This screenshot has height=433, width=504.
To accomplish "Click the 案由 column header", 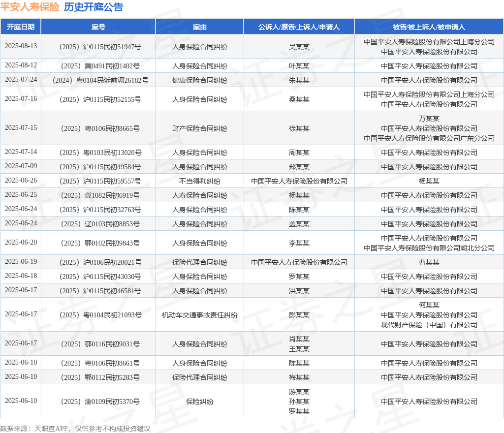I will (x=200, y=27).
